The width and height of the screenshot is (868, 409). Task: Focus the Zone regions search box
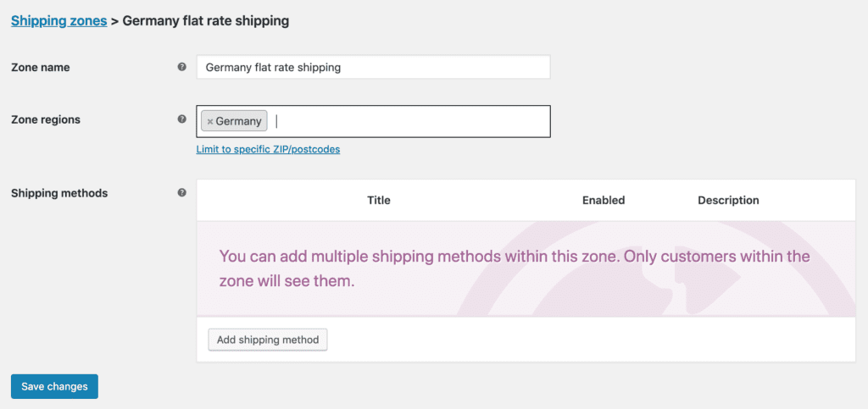pos(409,121)
